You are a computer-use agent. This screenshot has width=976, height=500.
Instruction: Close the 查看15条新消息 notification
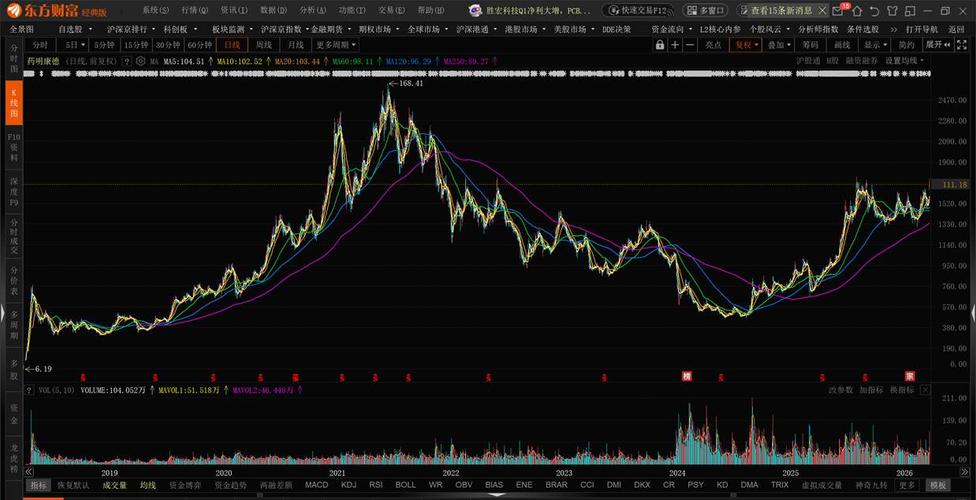click(x=822, y=11)
